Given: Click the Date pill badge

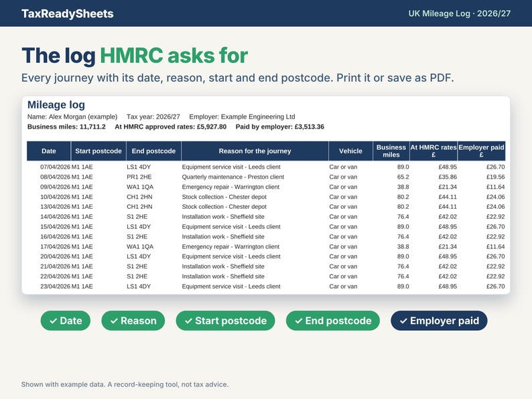Looking at the screenshot, I should pos(66,321).
